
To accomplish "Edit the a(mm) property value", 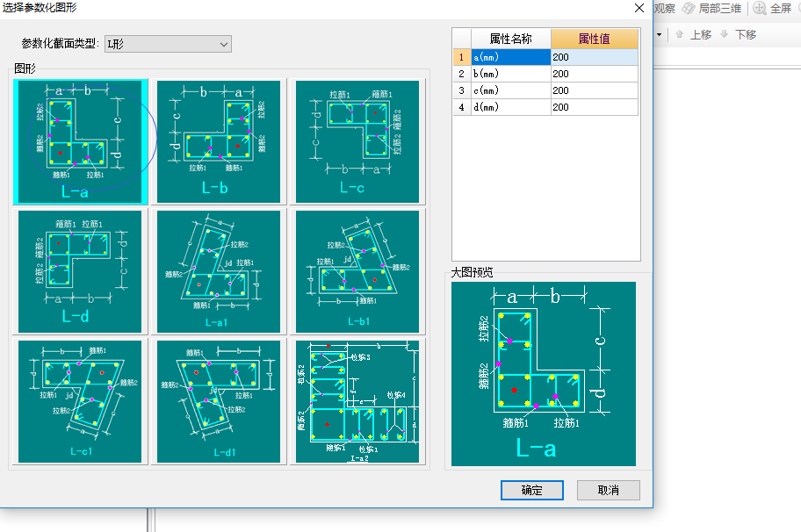I will 594,57.
